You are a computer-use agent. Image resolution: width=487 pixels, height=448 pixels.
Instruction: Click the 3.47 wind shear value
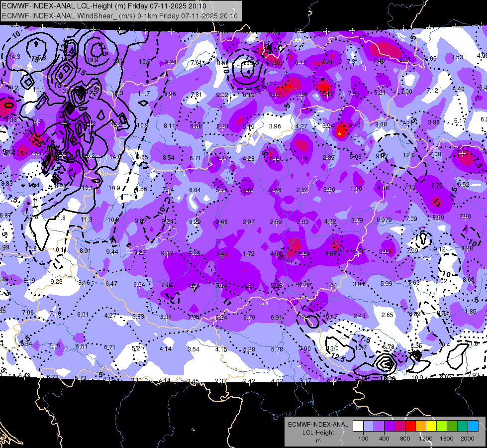(x=222, y=254)
